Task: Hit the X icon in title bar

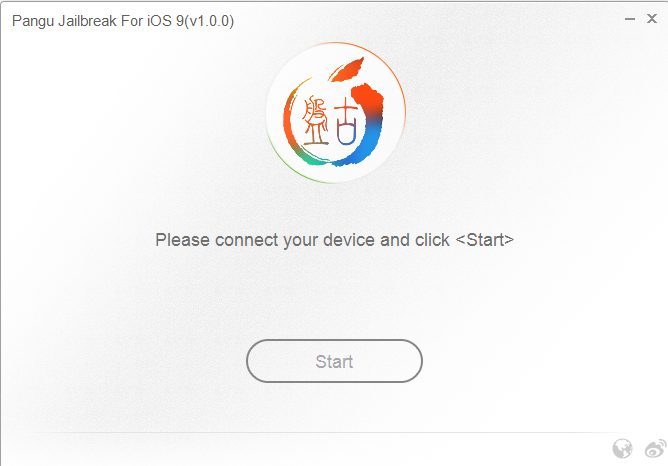Action: pos(652,20)
